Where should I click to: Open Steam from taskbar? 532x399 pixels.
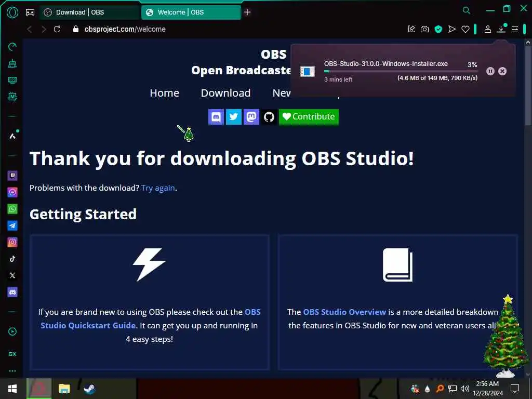point(89,389)
